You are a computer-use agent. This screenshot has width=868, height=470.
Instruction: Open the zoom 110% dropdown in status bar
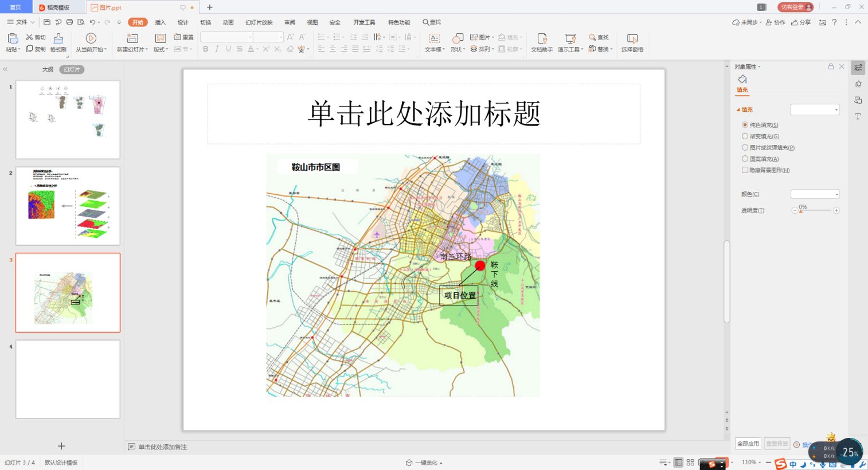751,462
